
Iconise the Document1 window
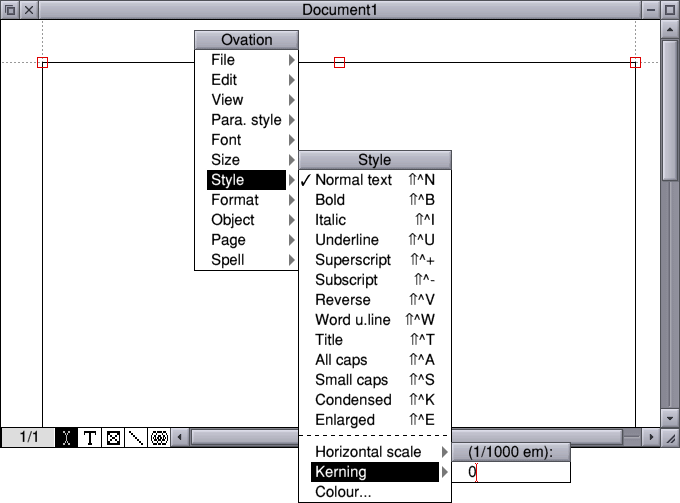tap(651, 10)
